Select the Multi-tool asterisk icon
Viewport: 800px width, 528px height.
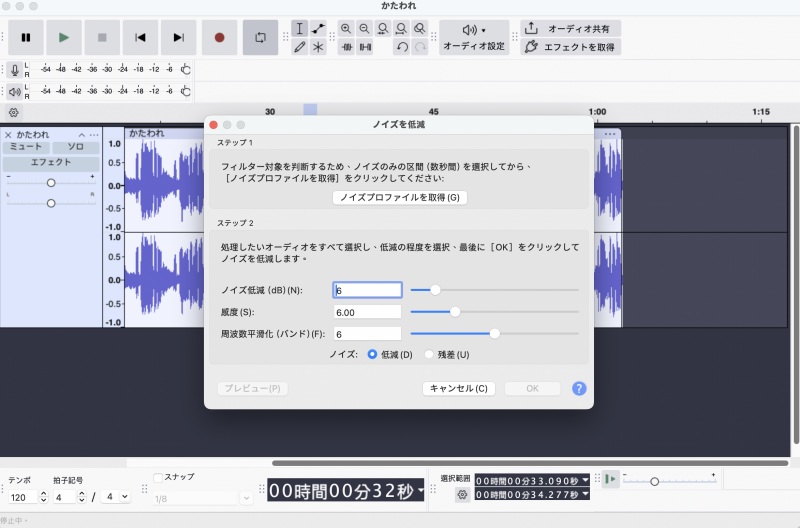click(318, 47)
